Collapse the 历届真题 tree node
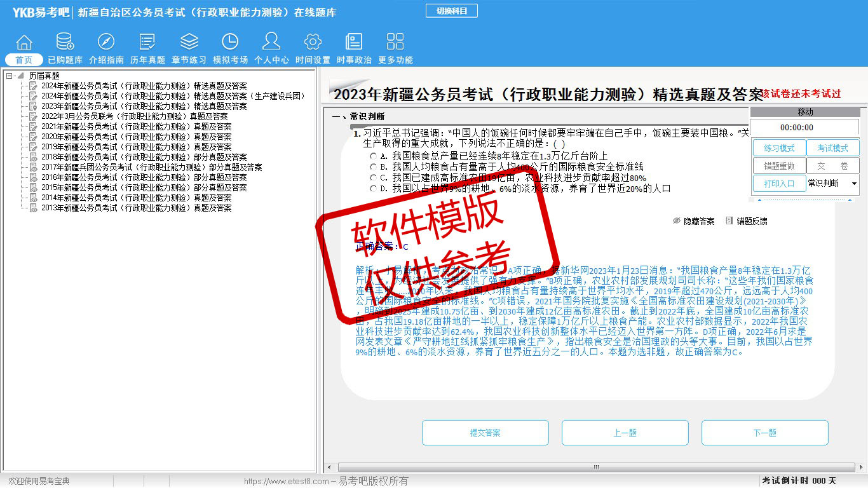The width and height of the screenshot is (868, 488). pos(10,76)
